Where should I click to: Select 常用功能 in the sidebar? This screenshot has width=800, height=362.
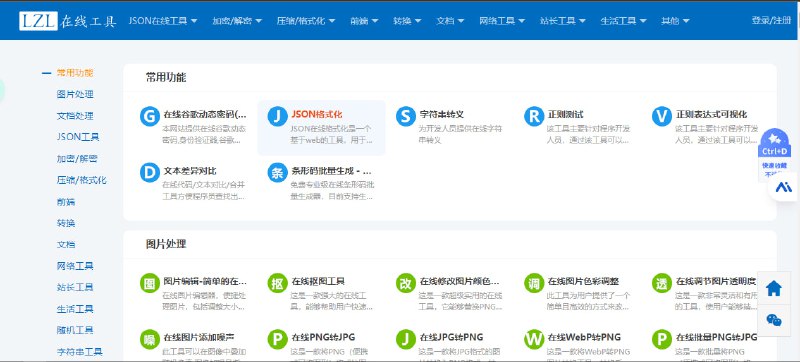tap(75, 73)
